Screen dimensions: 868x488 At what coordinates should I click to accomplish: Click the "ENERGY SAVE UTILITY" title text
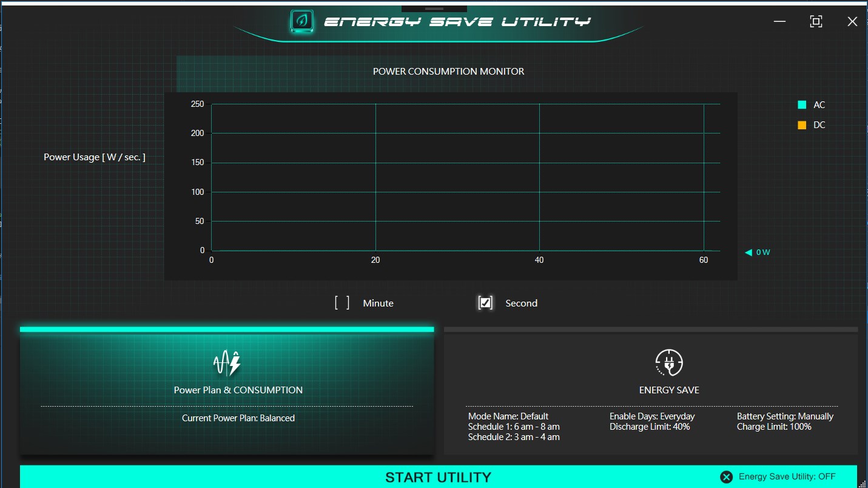coord(457,22)
